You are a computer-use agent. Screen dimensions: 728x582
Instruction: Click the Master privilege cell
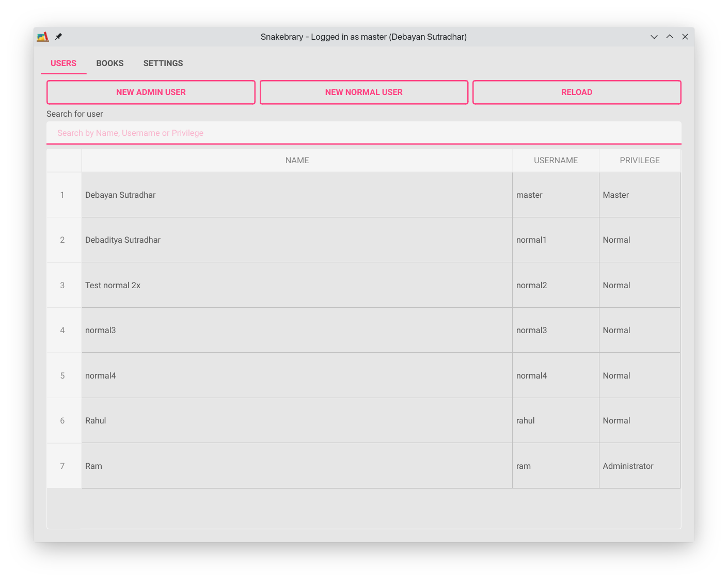click(640, 195)
